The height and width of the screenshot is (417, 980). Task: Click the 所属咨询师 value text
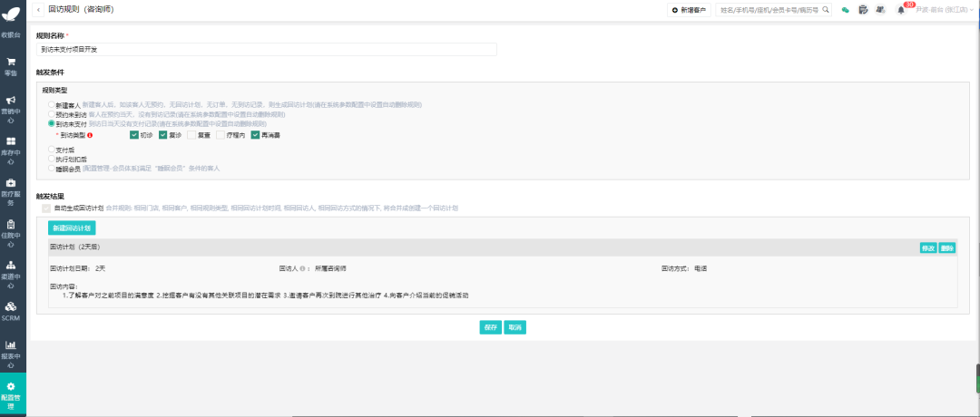tap(330, 269)
